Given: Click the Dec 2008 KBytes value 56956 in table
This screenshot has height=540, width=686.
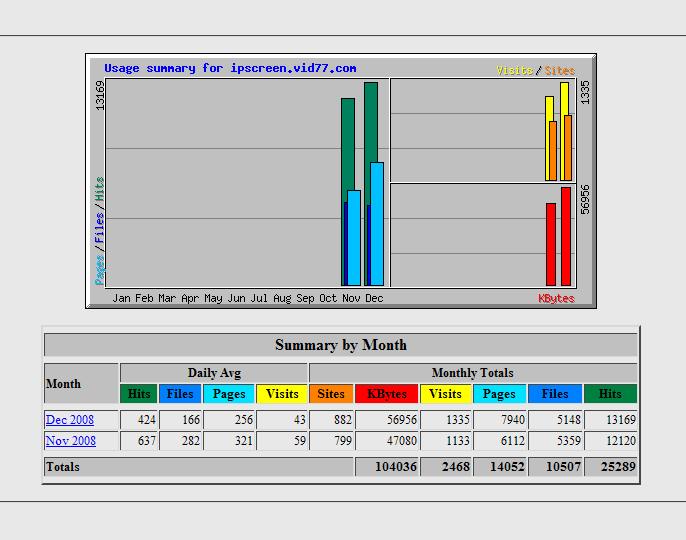Looking at the screenshot, I should tap(402, 420).
